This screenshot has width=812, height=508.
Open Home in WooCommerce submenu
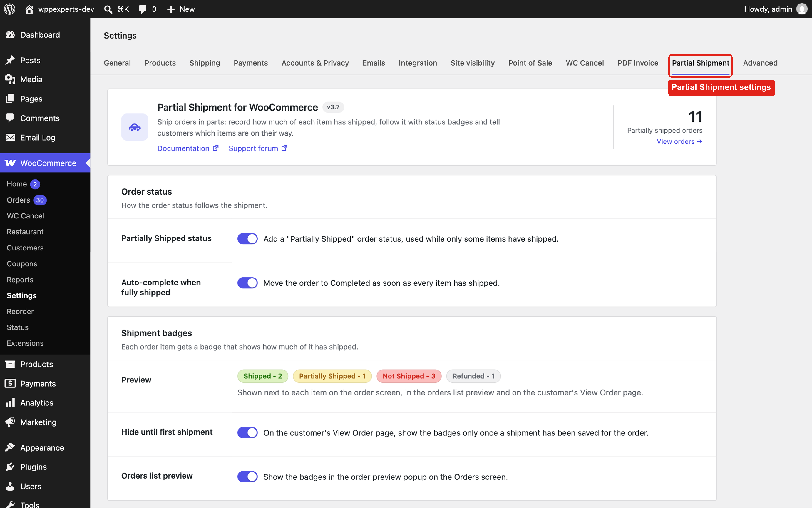pyautogui.click(x=17, y=184)
